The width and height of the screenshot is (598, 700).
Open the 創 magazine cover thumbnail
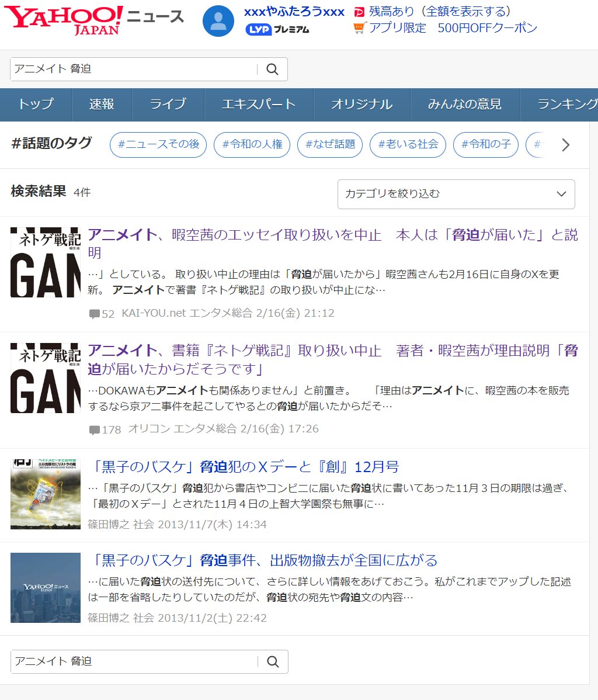click(46, 494)
